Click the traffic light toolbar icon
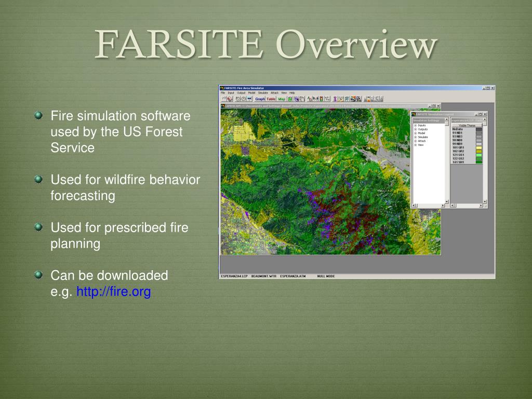The image size is (532, 399). [x=321, y=99]
